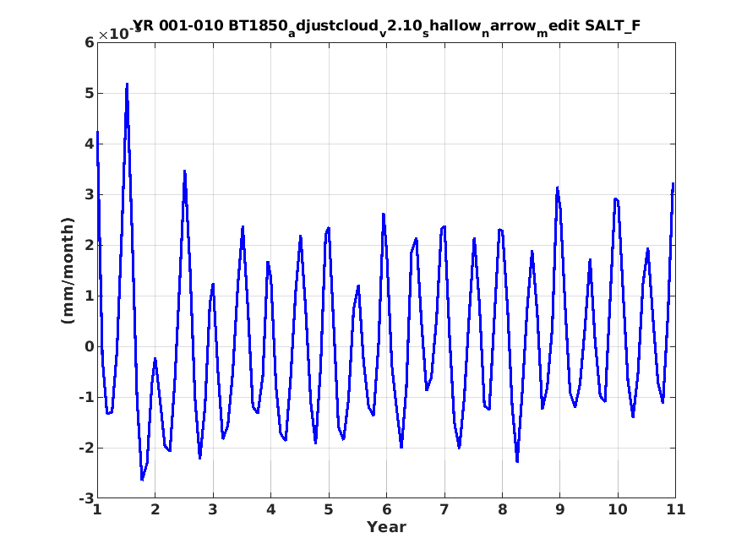The image size is (747, 560).
Task: Click the x-axis tick label '3'
Action: [213, 510]
